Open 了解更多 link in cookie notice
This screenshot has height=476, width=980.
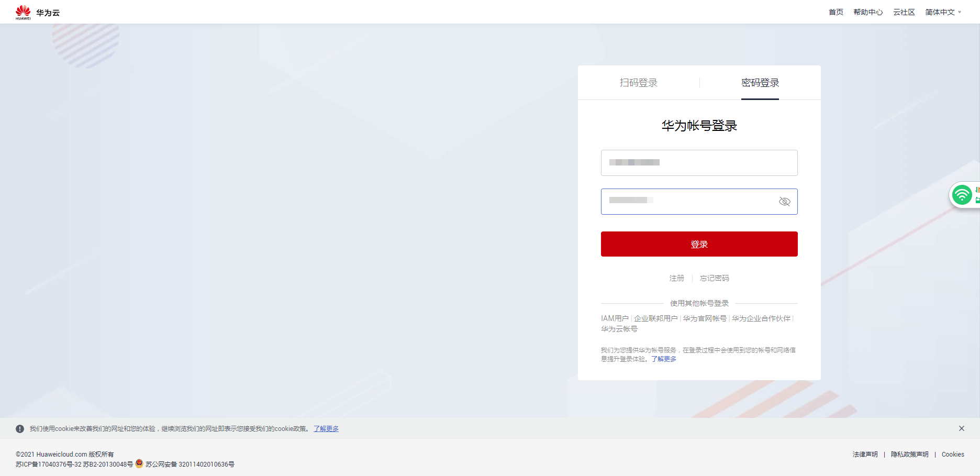pyautogui.click(x=326, y=429)
